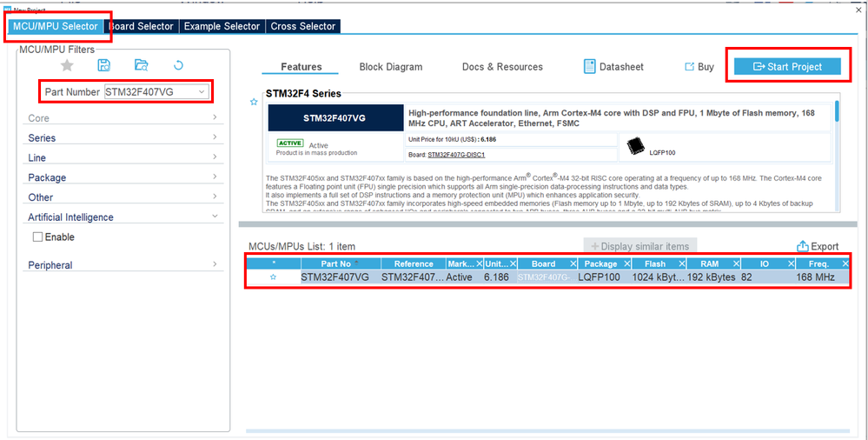The image size is (868, 440).
Task: Open the Example Selector tab
Action: (x=222, y=26)
